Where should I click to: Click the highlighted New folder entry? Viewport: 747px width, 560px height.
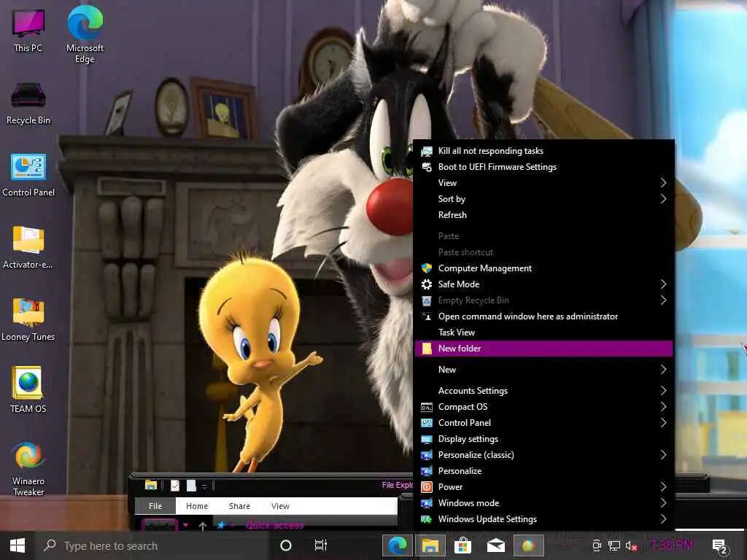point(543,349)
